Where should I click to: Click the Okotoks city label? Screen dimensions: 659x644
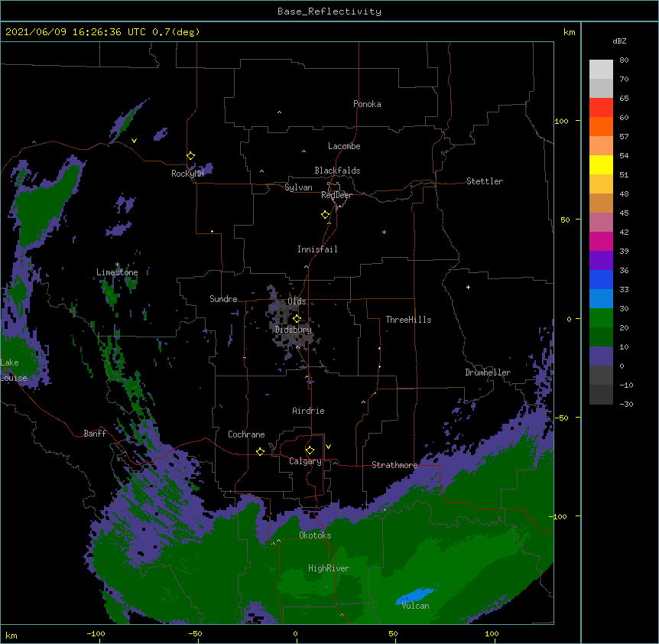(x=315, y=535)
